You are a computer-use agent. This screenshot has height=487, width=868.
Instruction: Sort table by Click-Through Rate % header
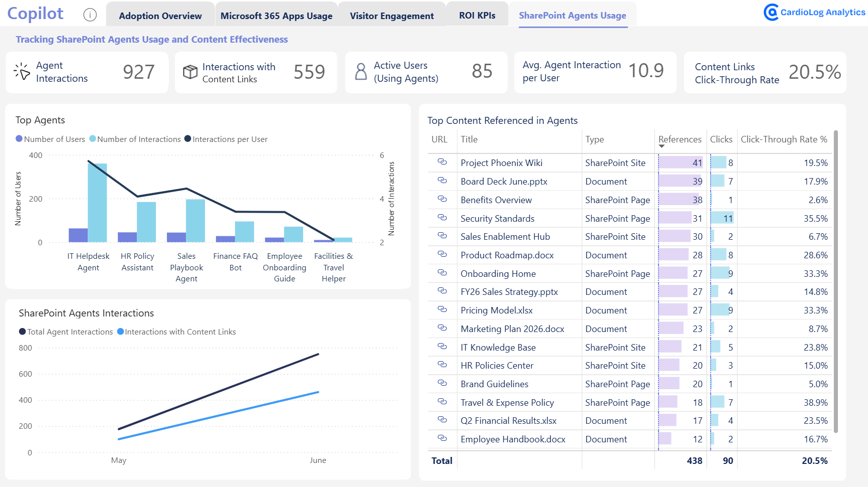(x=784, y=139)
